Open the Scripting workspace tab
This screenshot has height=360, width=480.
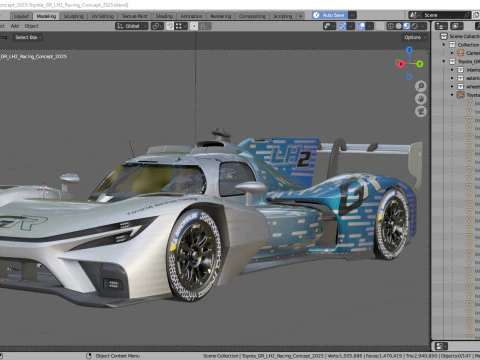[282, 16]
